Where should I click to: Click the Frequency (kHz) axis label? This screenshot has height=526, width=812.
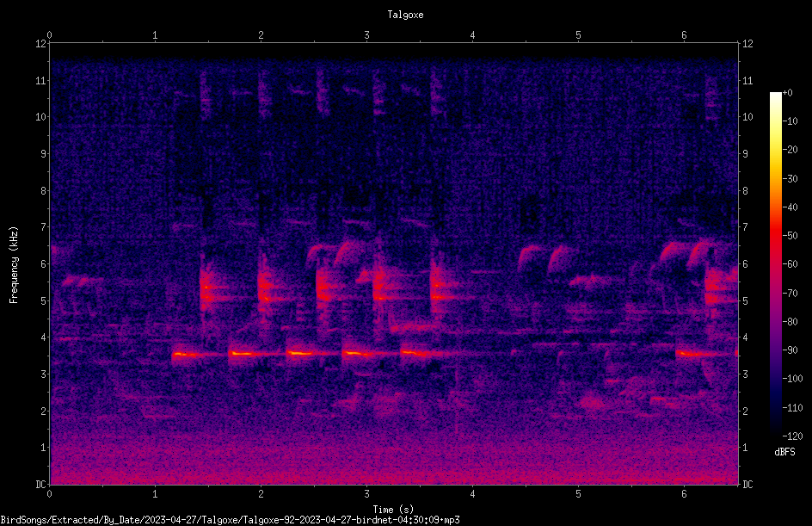(x=14, y=265)
